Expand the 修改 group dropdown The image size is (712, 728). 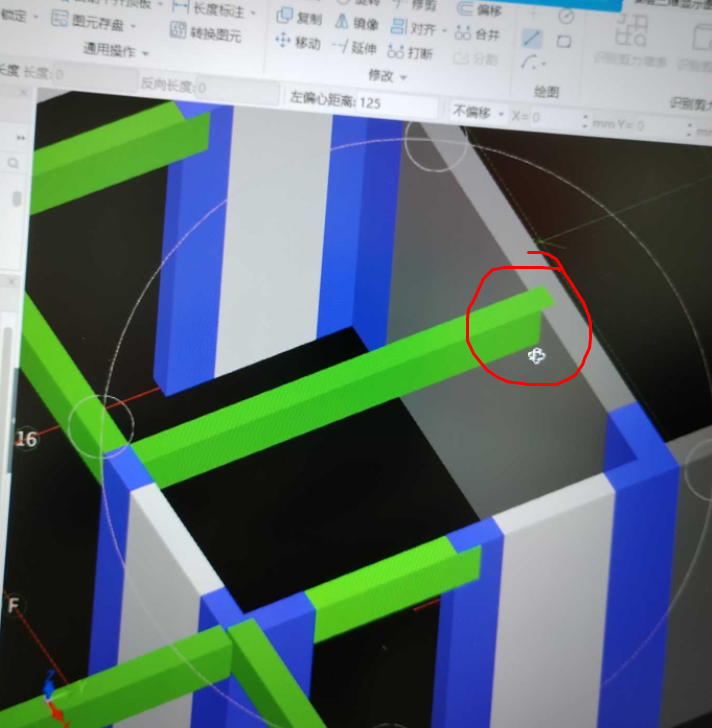pyautogui.click(x=403, y=77)
